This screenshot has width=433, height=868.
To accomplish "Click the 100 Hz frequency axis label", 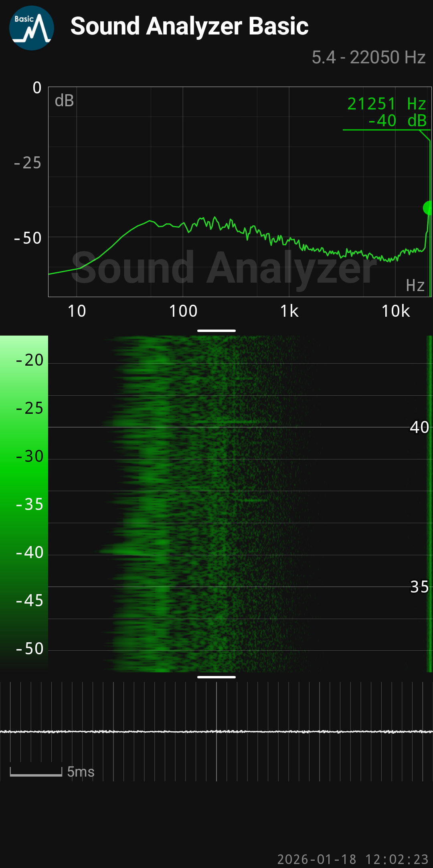I will (183, 311).
